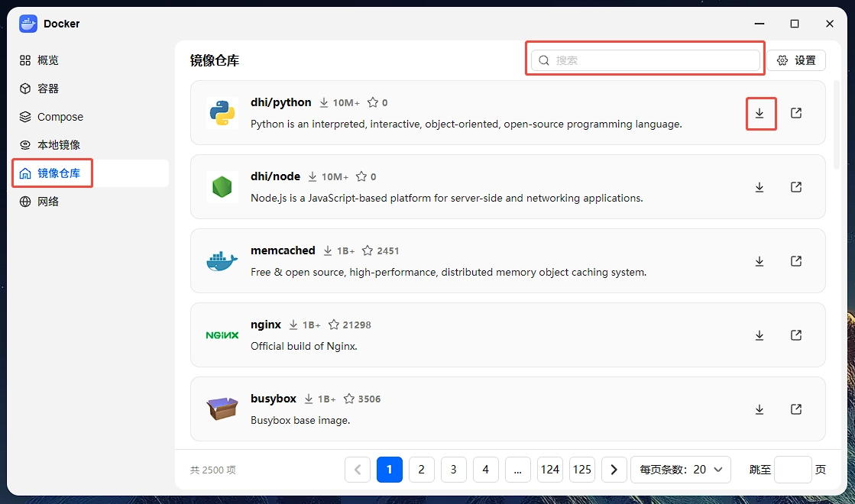Click the dhi/node image name
This screenshot has height=504, width=855.
pos(275,176)
